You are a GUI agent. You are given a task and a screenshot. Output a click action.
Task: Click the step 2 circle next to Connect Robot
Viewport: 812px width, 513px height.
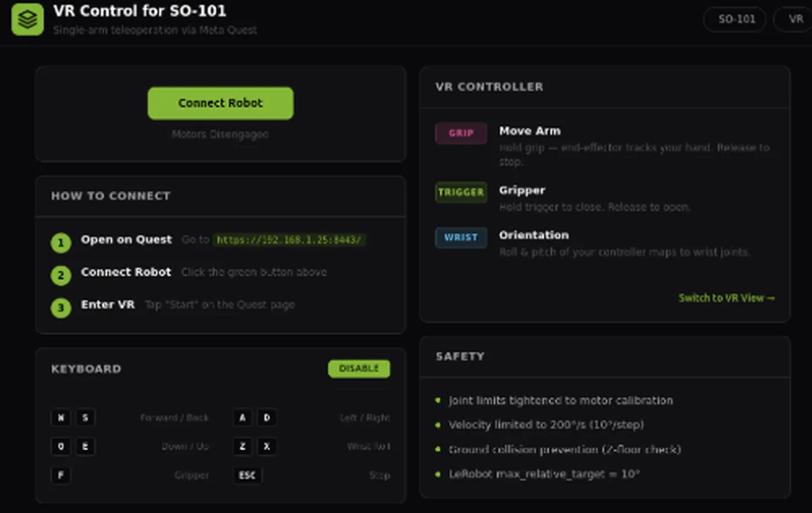(61, 275)
